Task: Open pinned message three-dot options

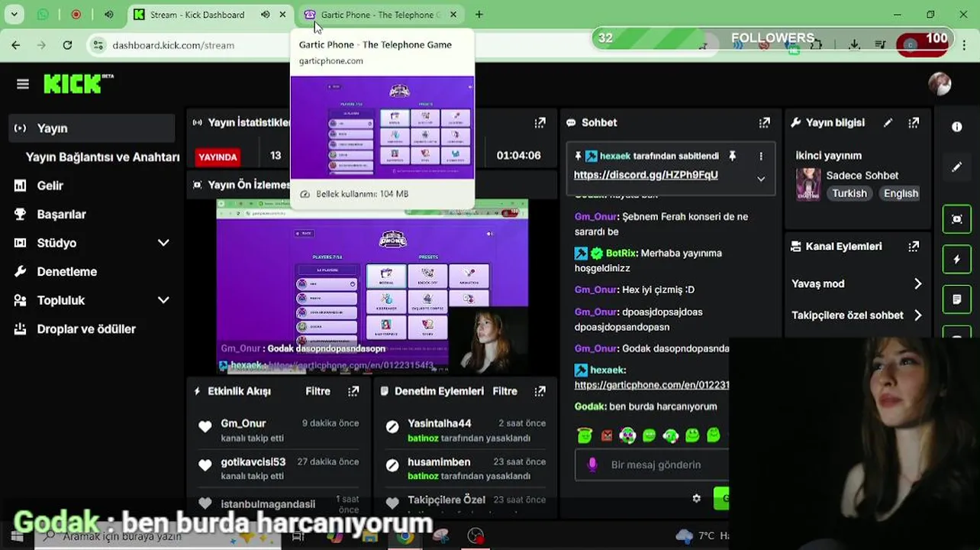Action: [761, 156]
